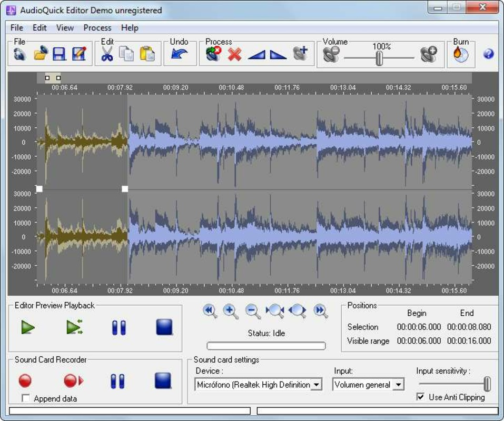The width and height of the screenshot is (504, 421).
Task: Click selection End value 00:00:08.080
Action: pyautogui.click(x=469, y=327)
